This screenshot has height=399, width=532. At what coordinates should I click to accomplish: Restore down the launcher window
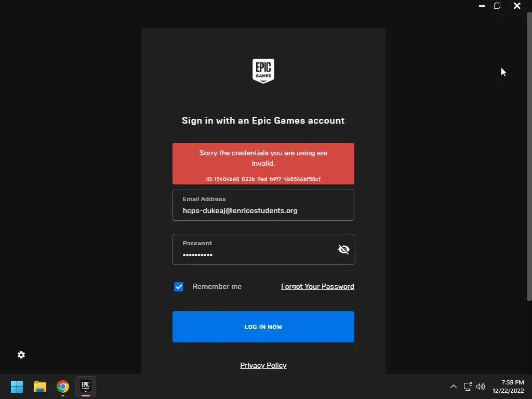[497, 6]
